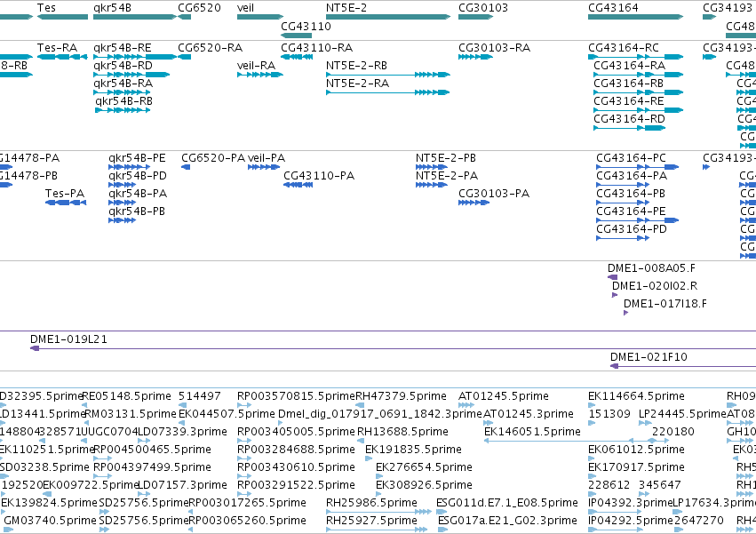Click protein CG43164-PC
This screenshot has width=756, height=534.
[637, 167]
